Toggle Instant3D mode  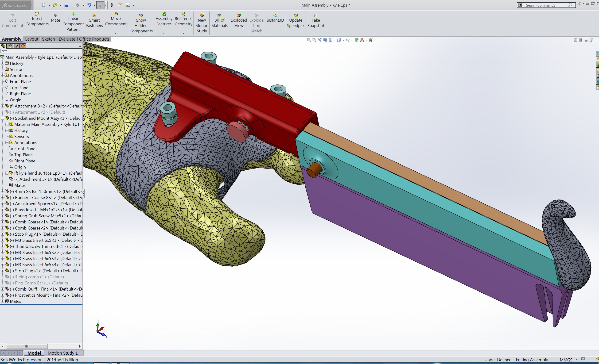pyautogui.click(x=275, y=18)
